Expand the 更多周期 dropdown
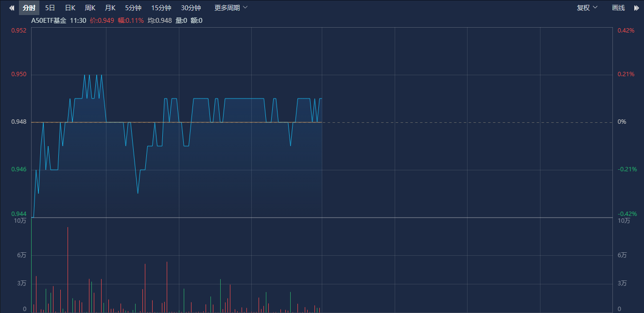Viewport: 644px width, 313px height. (x=231, y=8)
